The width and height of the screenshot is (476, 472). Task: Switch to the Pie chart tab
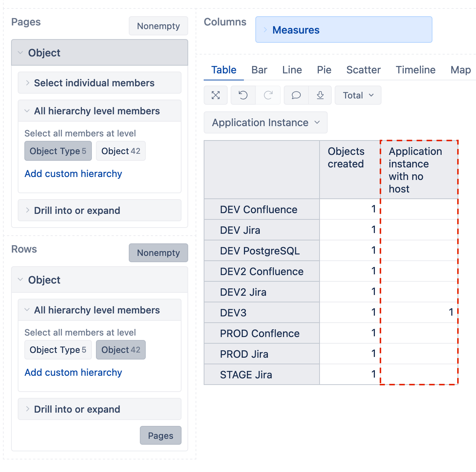click(x=324, y=70)
